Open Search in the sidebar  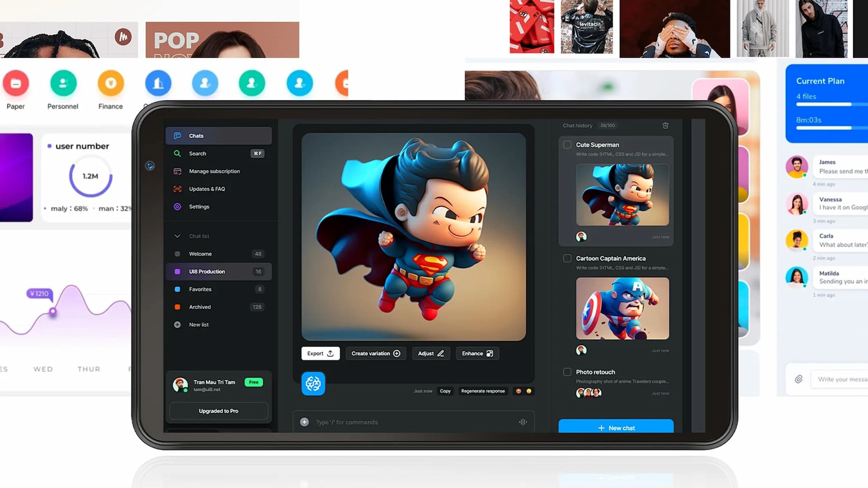218,153
